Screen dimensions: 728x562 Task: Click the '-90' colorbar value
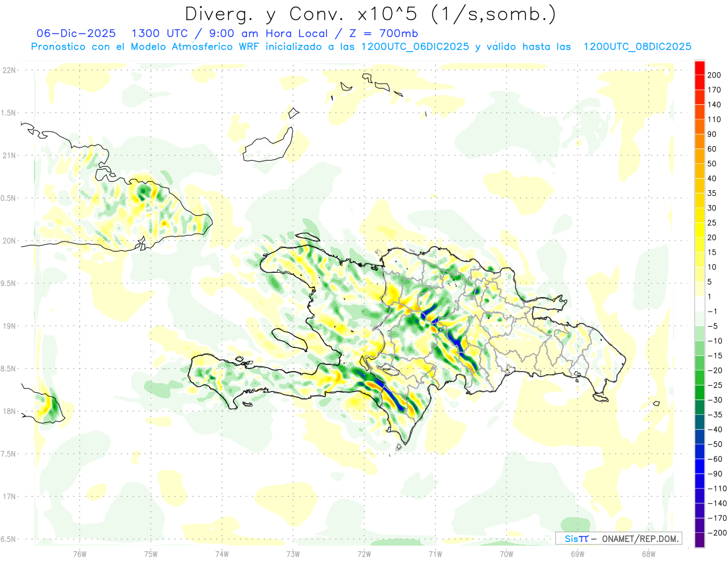tap(715, 473)
